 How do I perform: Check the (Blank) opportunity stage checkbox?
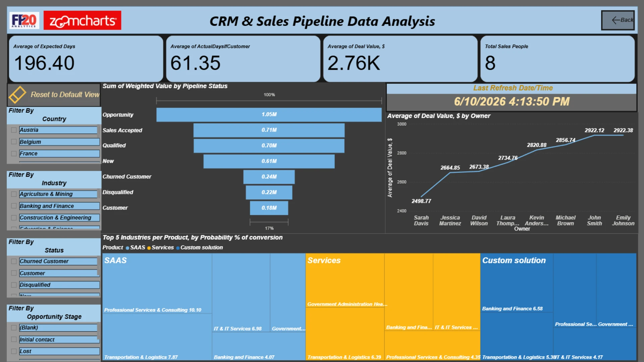point(14,327)
